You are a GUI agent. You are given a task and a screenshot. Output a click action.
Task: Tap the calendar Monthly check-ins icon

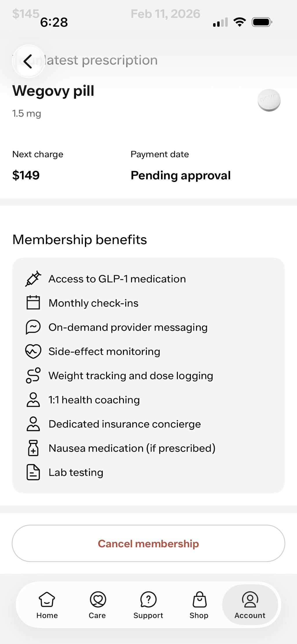click(x=33, y=303)
